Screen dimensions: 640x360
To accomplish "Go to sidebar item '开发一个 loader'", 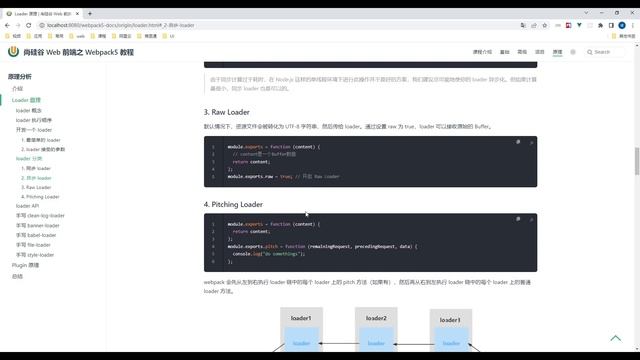I will tap(34, 130).
